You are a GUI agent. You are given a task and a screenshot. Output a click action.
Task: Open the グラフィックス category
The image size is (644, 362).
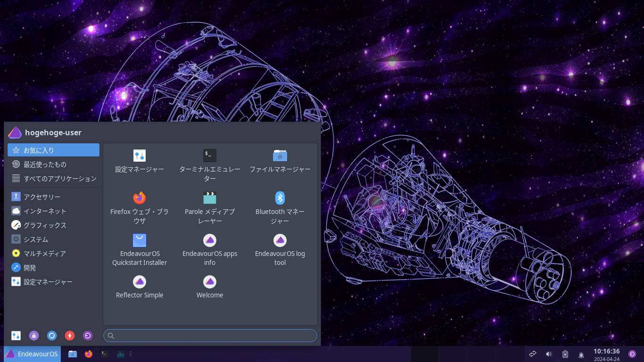tap(54, 225)
